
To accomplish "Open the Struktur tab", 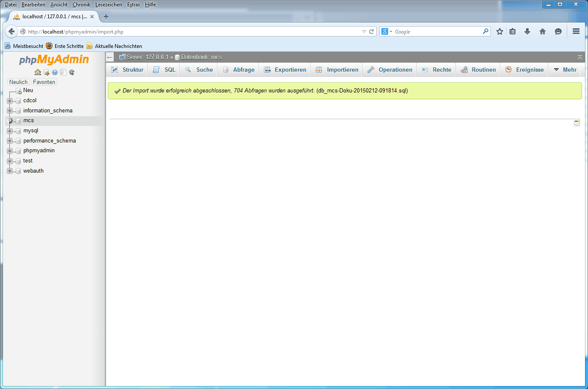I will pos(128,70).
